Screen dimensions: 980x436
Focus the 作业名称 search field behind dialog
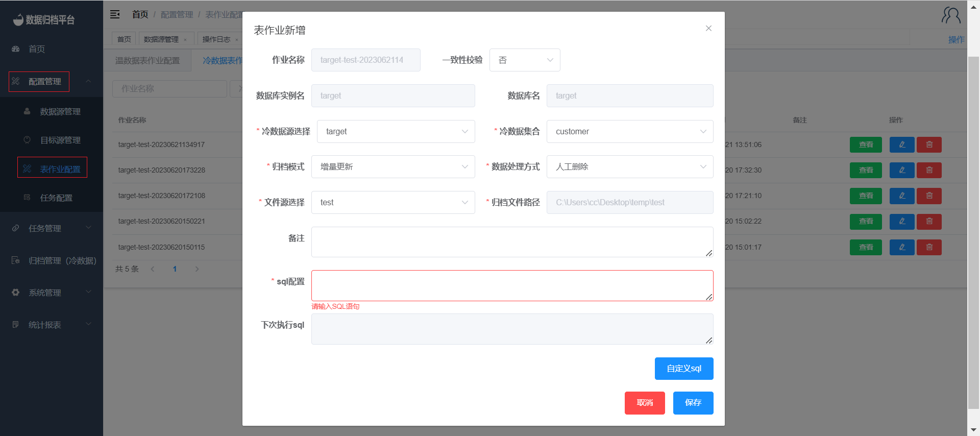[x=169, y=89]
